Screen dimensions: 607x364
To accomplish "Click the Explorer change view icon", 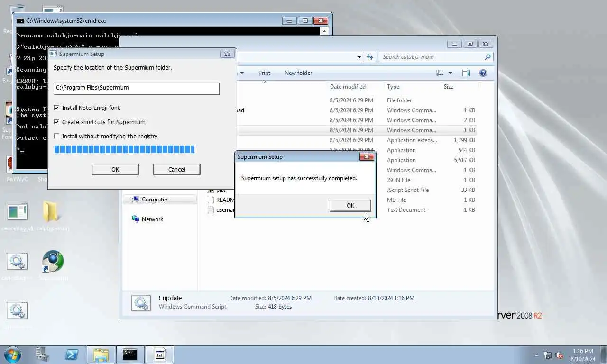I will tap(440, 73).
